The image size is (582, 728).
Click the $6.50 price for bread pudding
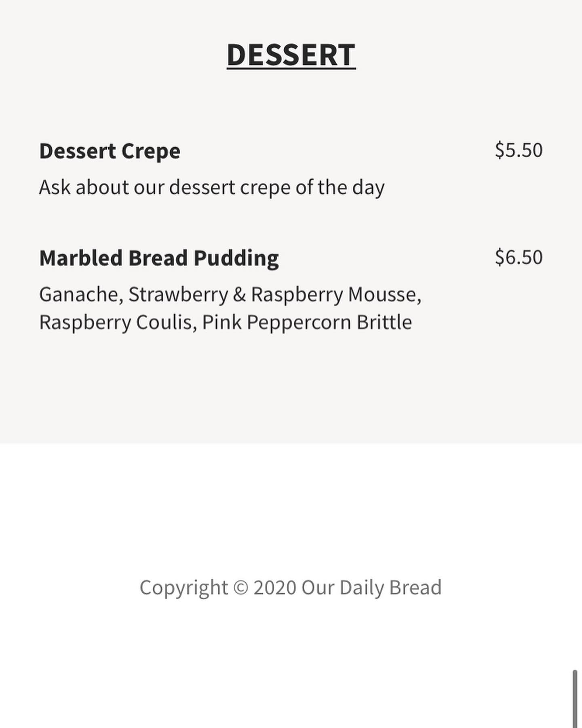[x=519, y=257]
